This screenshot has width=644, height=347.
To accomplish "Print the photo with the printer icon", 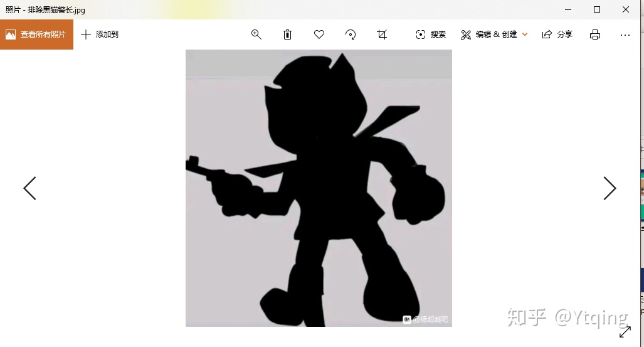I will tap(594, 35).
